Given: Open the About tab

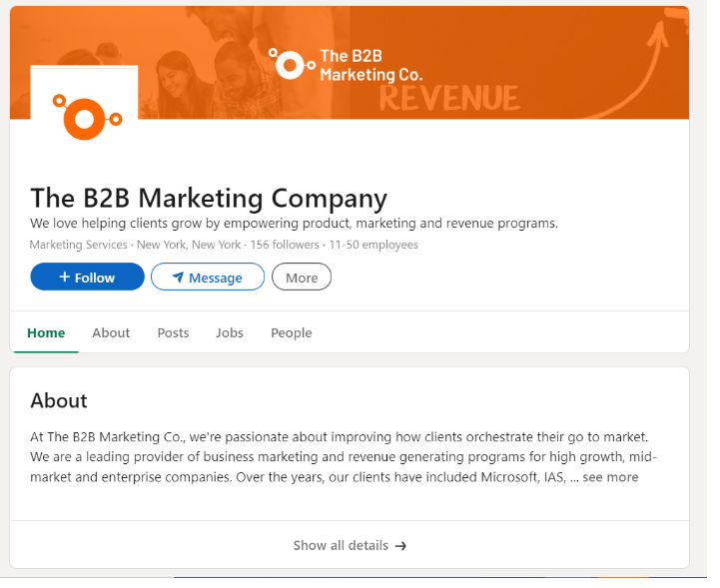Looking at the screenshot, I should coord(111,332).
